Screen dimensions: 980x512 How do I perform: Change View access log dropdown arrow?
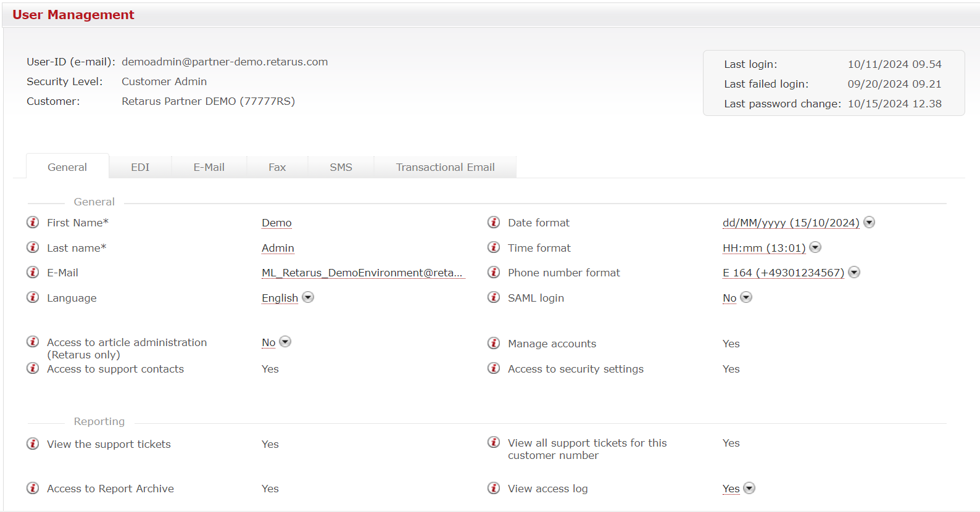(x=749, y=488)
